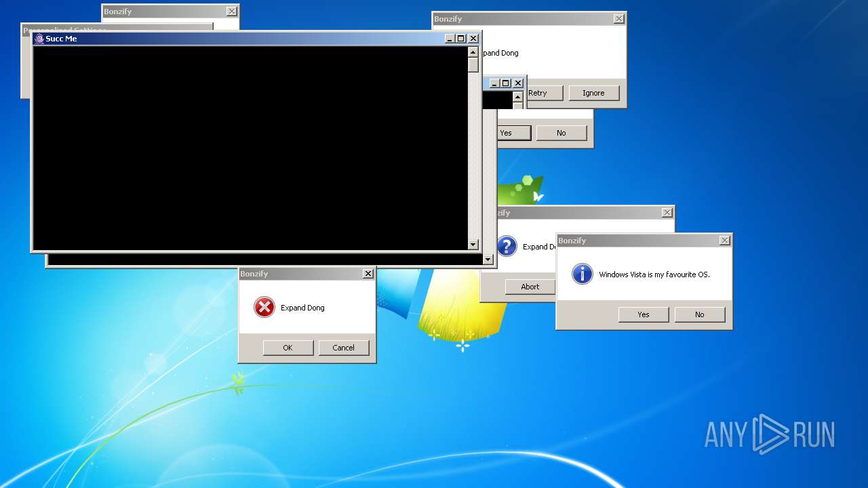This screenshot has height=488, width=868.
Task: Click the Succ Me scrollbar down arrow
Action: [473, 245]
